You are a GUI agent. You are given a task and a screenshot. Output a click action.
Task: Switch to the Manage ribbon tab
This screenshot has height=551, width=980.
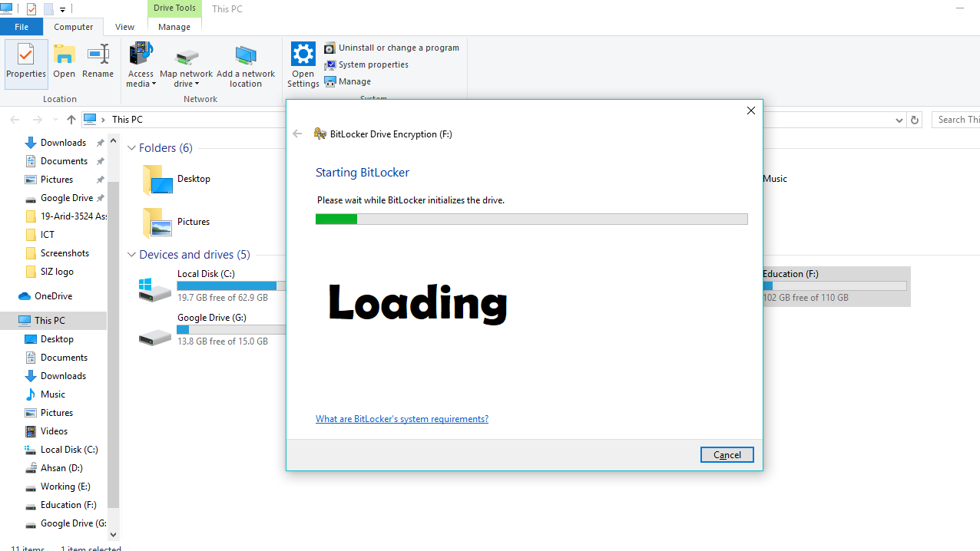(x=174, y=26)
